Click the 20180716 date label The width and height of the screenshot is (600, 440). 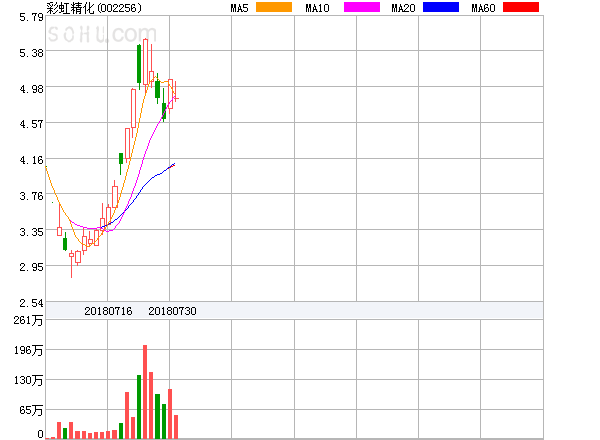coord(108,311)
